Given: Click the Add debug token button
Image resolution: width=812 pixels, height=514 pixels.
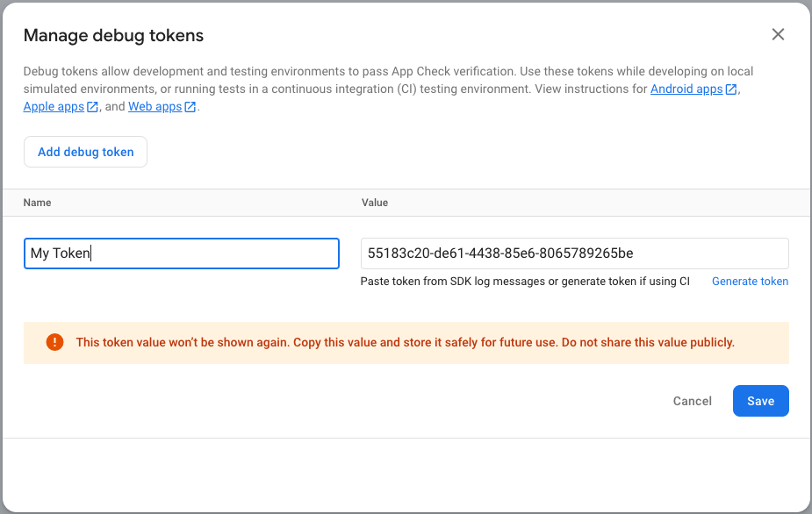Looking at the screenshot, I should point(85,151).
